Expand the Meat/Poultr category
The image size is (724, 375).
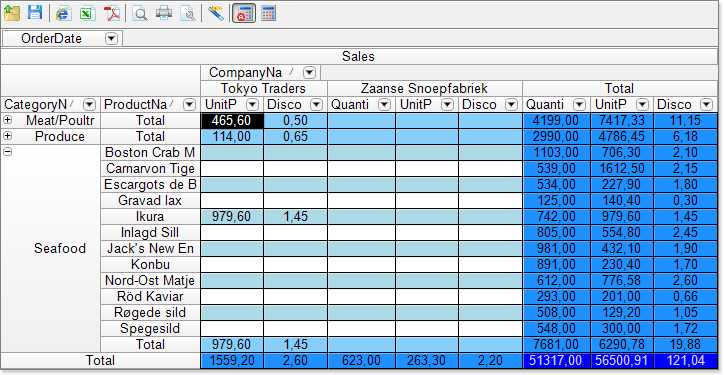(x=7, y=120)
